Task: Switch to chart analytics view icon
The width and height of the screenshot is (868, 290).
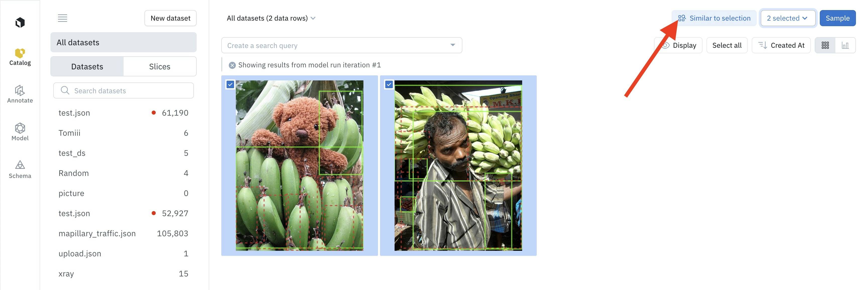Action: pos(845,45)
